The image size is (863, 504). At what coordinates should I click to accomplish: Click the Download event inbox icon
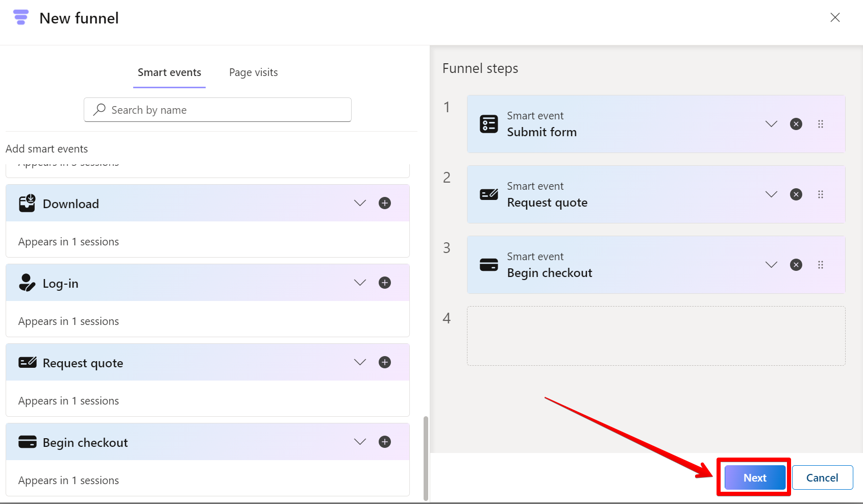point(27,203)
